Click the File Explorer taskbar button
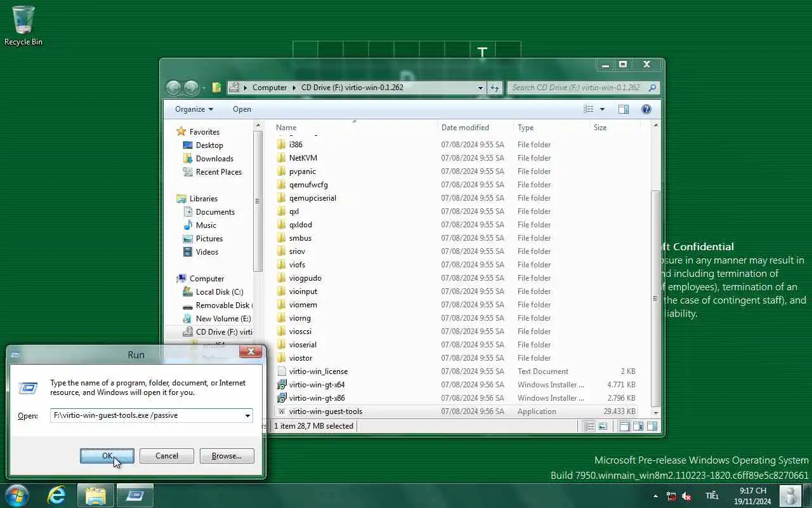This screenshot has height=508, width=812. 96,495
